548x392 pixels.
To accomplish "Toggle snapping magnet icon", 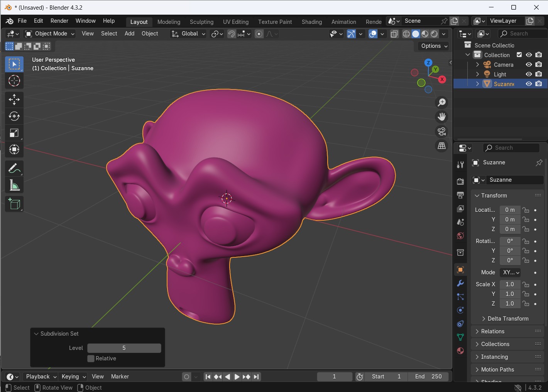I will click(232, 34).
